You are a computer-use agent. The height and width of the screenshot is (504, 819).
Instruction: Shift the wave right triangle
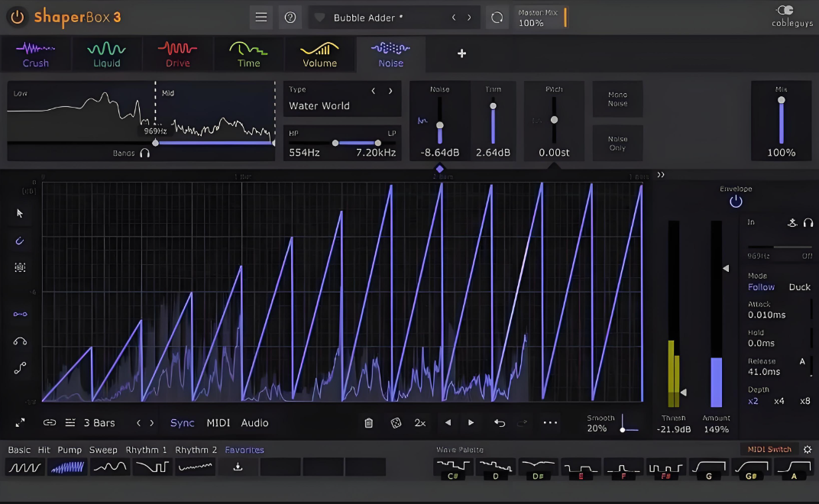(x=471, y=422)
